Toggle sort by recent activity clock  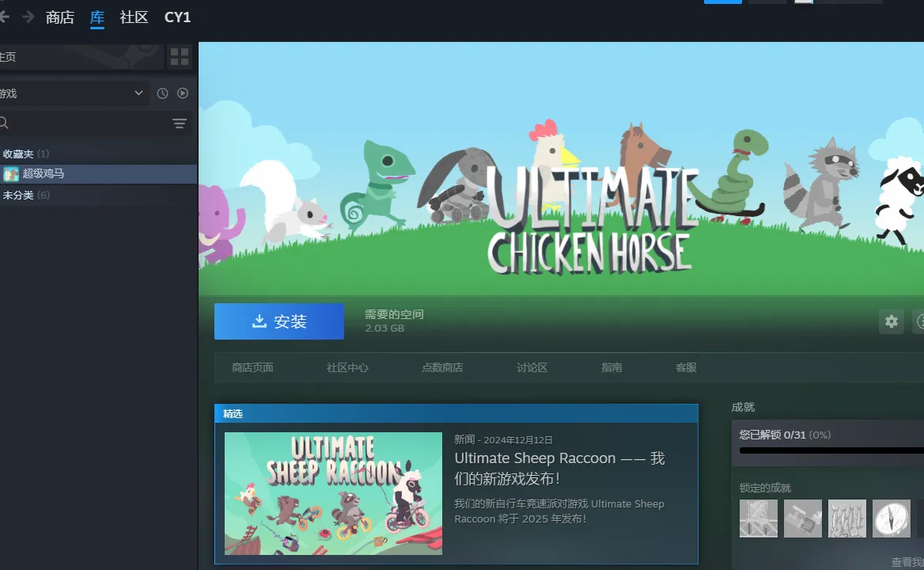[x=162, y=93]
